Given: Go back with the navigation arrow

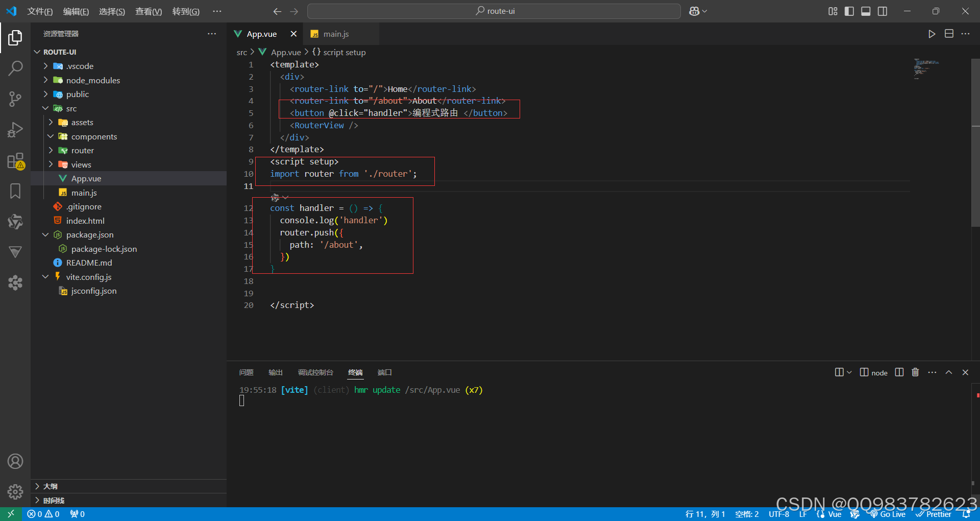Looking at the screenshot, I should pyautogui.click(x=277, y=11).
